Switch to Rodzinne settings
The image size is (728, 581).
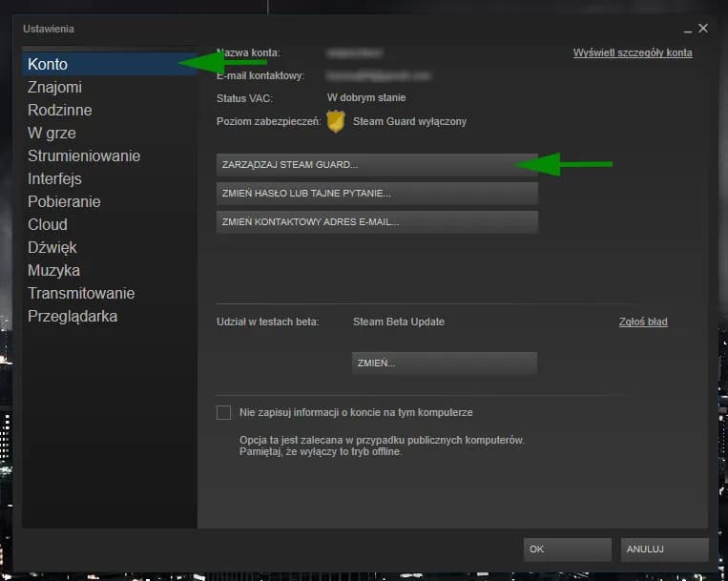59,110
